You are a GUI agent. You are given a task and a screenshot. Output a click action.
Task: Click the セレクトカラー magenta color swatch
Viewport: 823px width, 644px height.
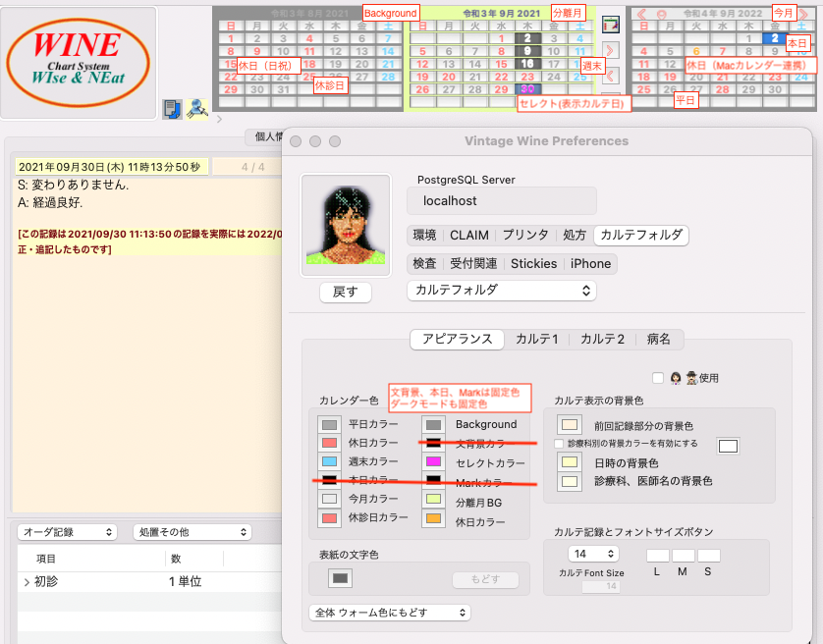pyautogui.click(x=433, y=461)
